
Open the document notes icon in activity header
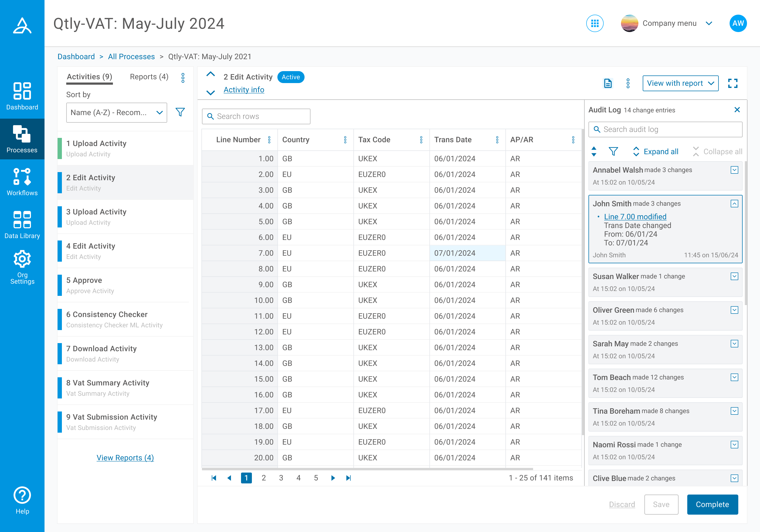click(608, 83)
